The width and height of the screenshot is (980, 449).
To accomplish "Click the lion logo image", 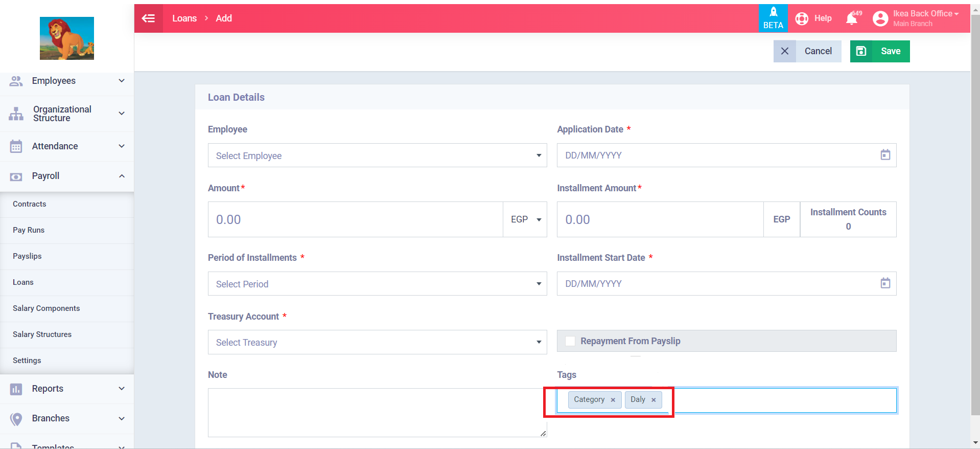I will 67,38.
